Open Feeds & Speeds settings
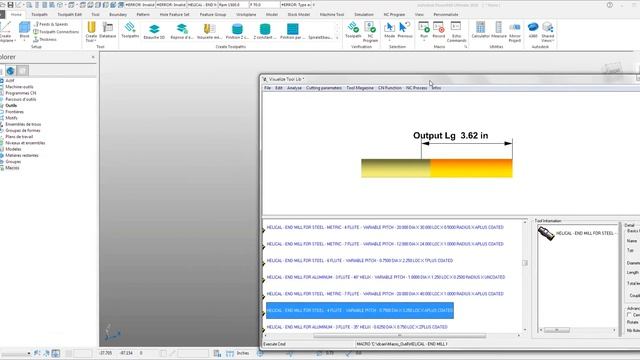 coord(51,24)
